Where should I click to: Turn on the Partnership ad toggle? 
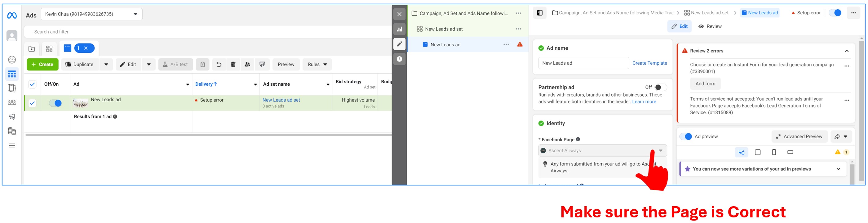click(x=659, y=87)
